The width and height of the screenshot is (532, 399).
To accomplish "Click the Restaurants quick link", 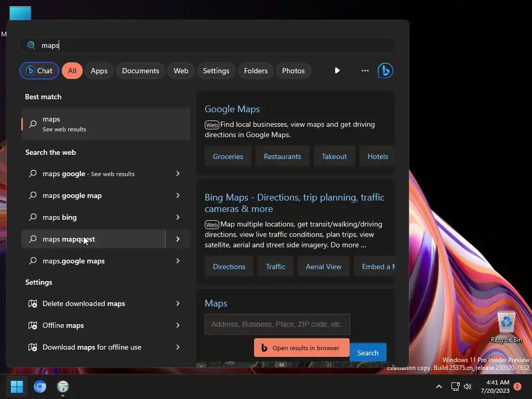I will pos(282,156).
